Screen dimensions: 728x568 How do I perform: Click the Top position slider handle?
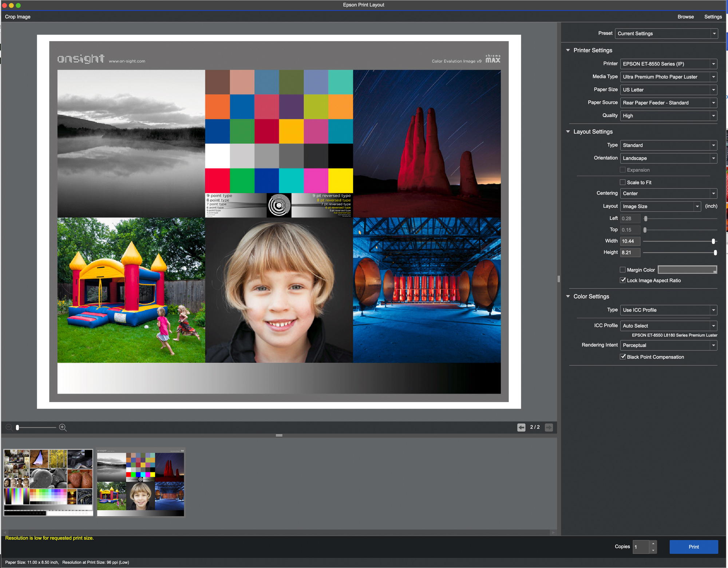[x=645, y=230]
